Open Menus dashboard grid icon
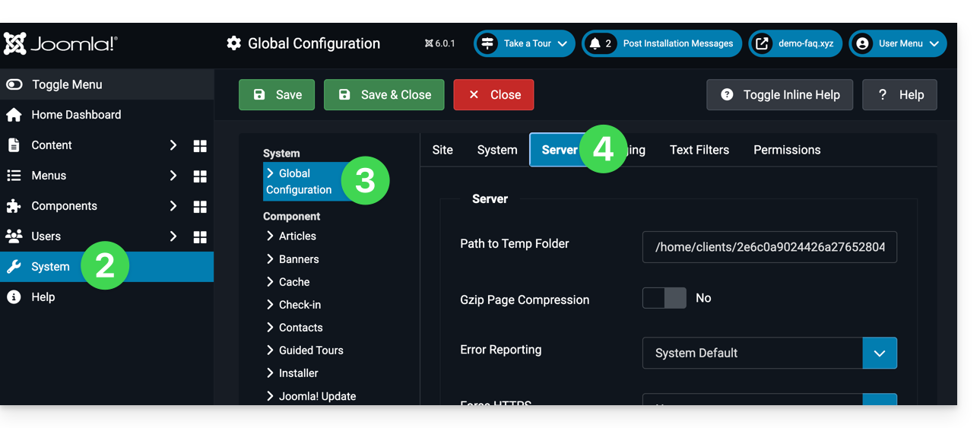Screen dimensions: 980x428 pos(200,176)
